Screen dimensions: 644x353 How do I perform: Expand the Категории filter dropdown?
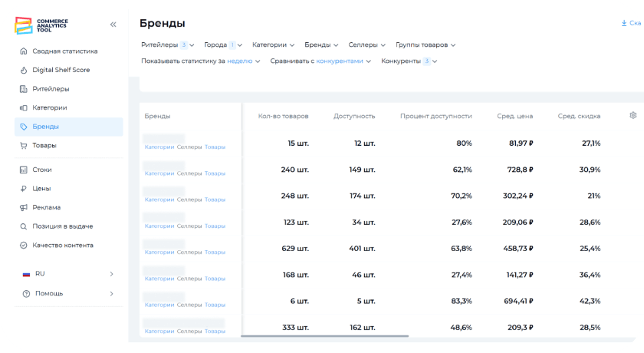click(273, 45)
